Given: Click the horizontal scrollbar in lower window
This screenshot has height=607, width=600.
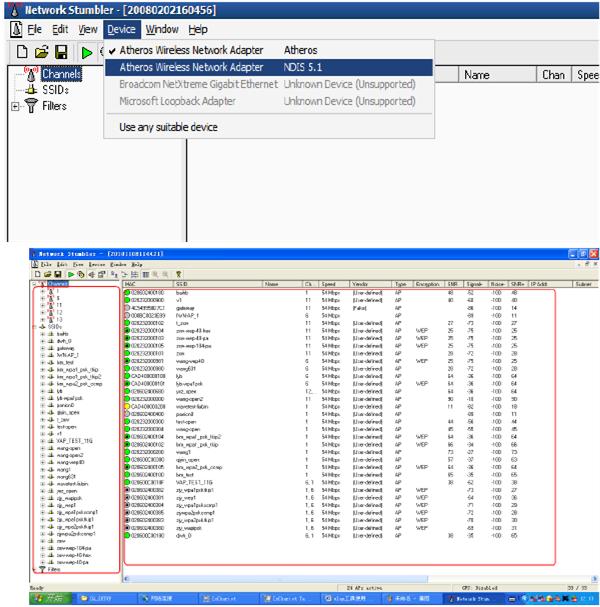Looking at the screenshot, I should pyautogui.click(x=360, y=579).
